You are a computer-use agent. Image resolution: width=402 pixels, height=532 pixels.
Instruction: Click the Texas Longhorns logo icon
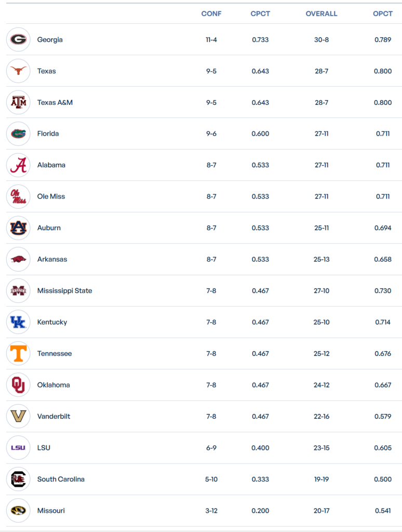click(x=18, y=71)
